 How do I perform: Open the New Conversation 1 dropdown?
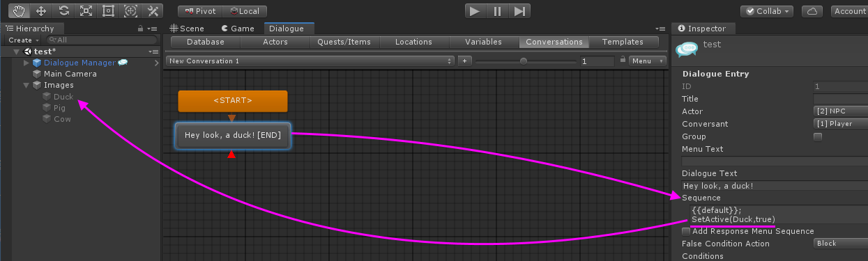(x=310, y=61)
